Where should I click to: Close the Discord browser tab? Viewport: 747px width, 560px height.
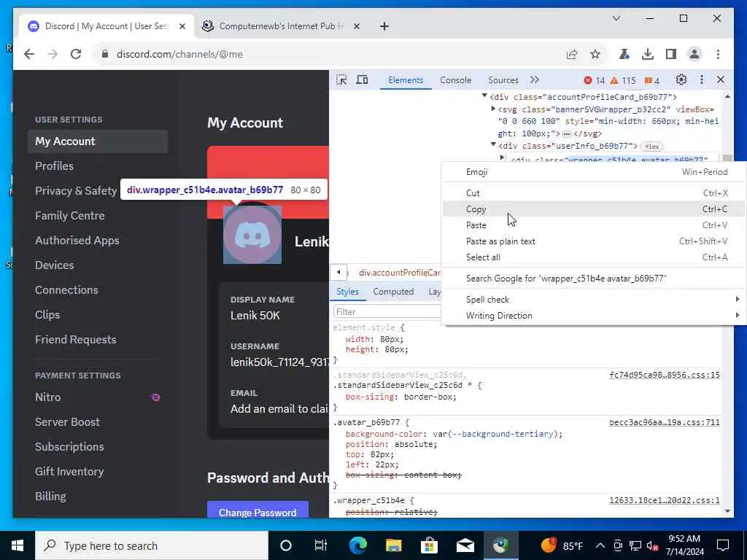(182, 26)
